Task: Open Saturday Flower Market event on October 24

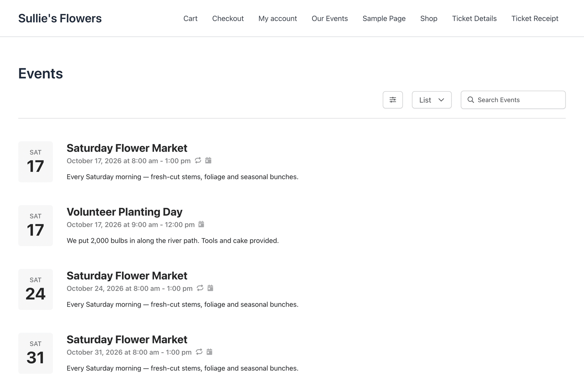Action: coord(127,276)
